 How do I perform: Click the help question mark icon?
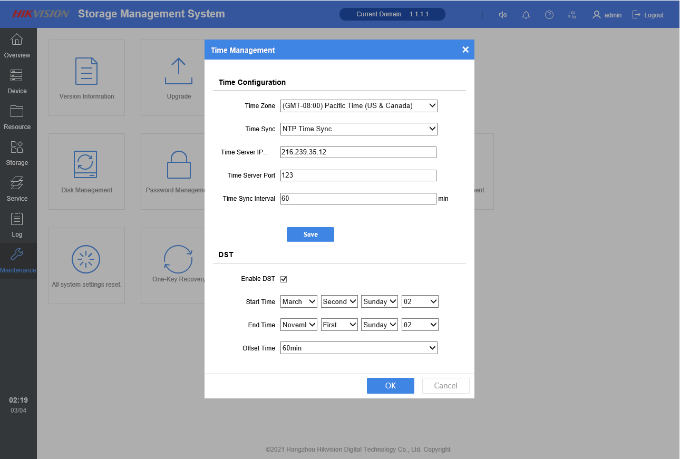[549, 15]
